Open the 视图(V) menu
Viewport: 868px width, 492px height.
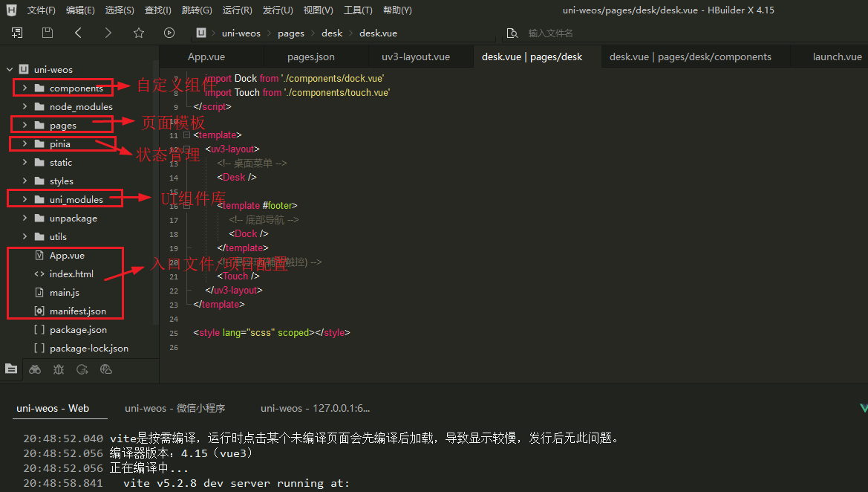pyautogui.click(x=319, y=10)
